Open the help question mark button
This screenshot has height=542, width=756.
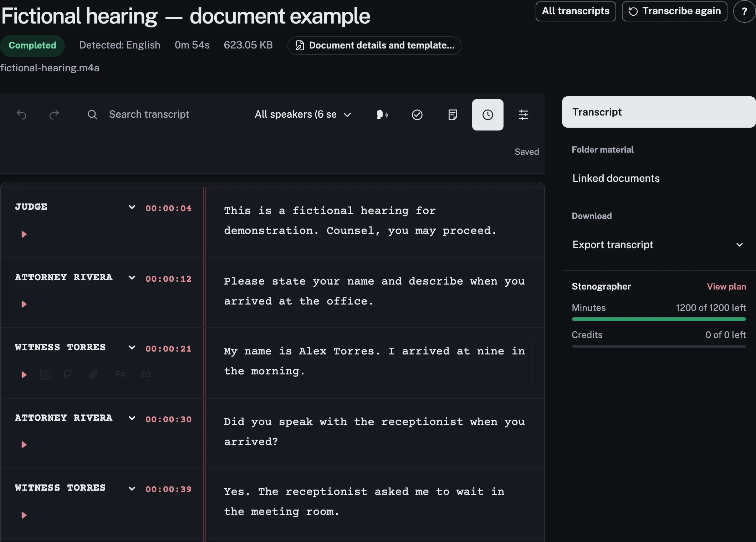click(x=744, y=11)
